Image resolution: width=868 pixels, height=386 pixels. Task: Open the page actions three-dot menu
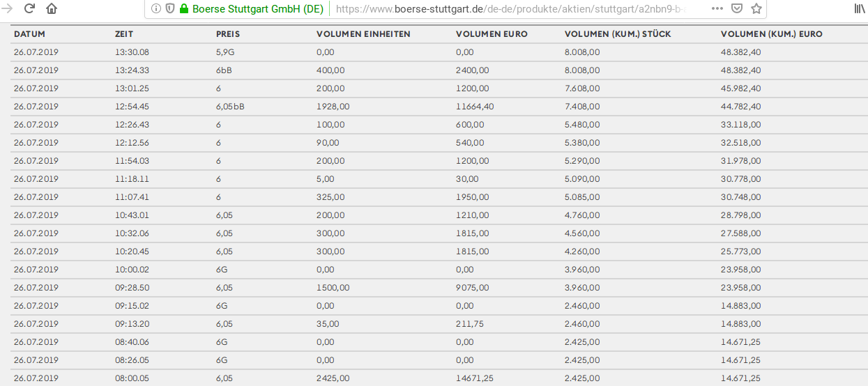(718, 9)
